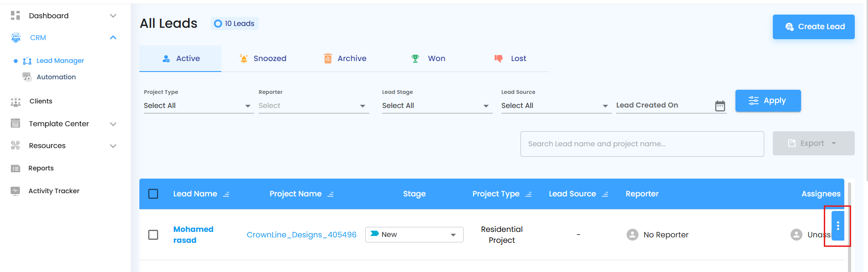868x272 pixels.
Task: Click the Reports sidebar icon
Action: tap(15, 169)
